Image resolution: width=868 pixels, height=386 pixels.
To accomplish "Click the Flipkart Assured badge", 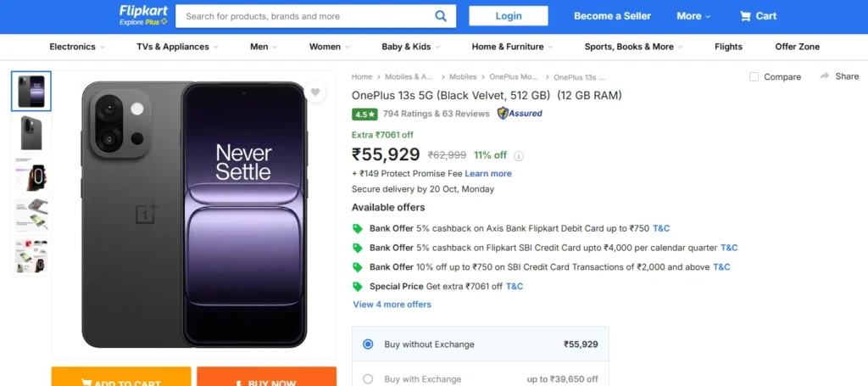I will (520, 114).
